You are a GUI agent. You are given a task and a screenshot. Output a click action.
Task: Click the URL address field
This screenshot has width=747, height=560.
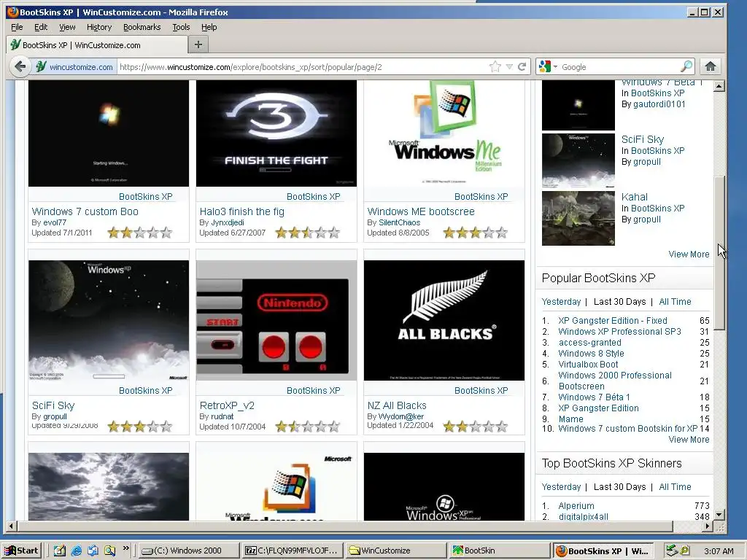click(x=303, y=67)
